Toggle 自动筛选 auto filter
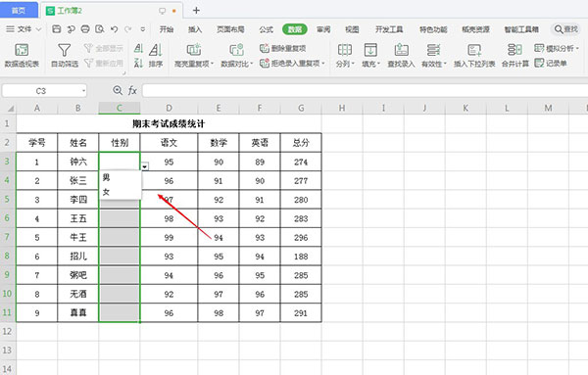 [65, 55]
